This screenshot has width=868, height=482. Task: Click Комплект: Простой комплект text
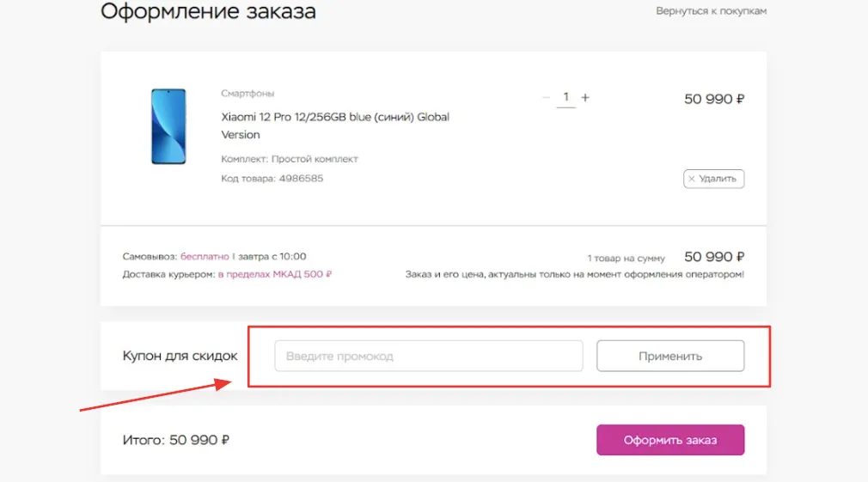pyautogui.click(x=290, y=159)
